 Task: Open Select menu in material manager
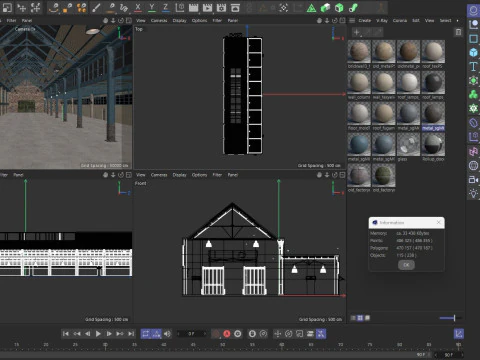[445, 20]
